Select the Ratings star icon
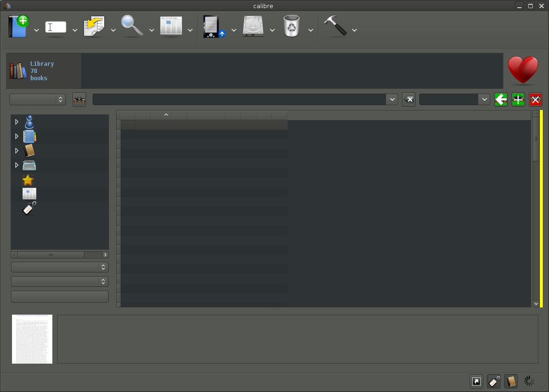 coord(28,180)
